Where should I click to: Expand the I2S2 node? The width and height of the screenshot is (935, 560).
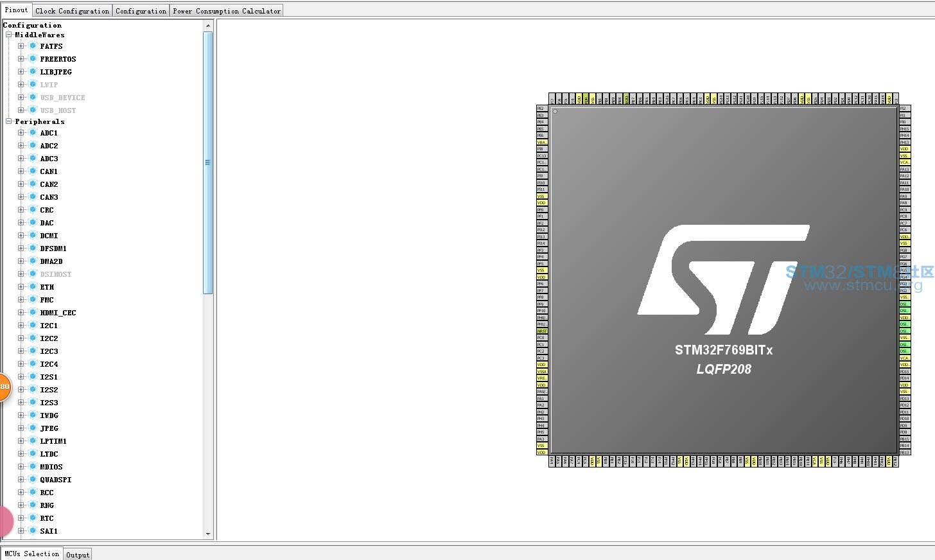click(21, 390)
